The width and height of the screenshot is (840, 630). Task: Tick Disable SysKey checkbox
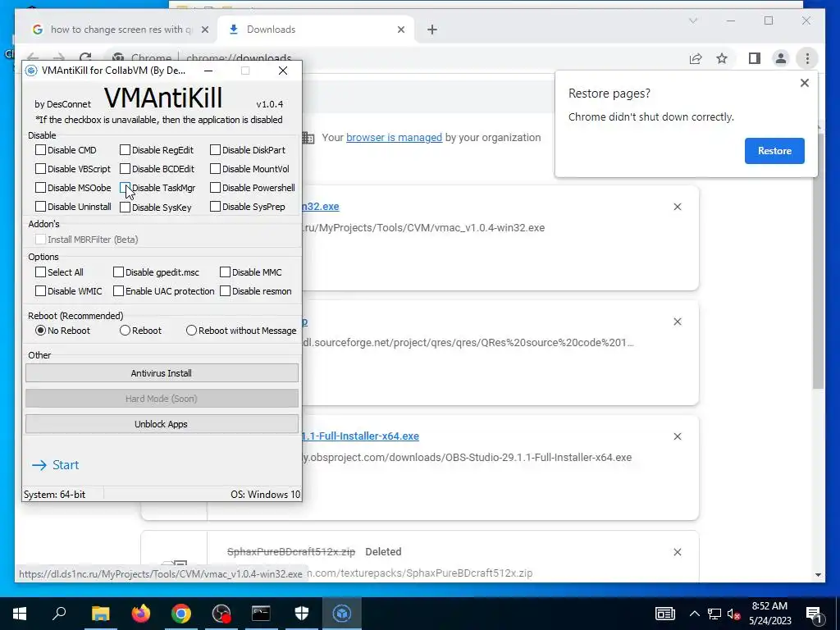(x=125, y=208)
